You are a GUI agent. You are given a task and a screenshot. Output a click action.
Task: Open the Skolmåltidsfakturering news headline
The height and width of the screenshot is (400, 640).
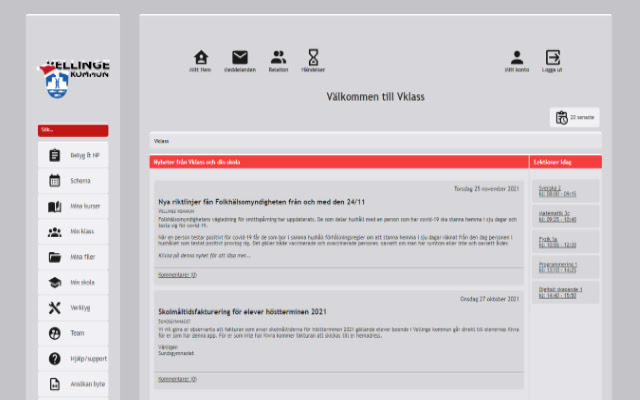242,312
